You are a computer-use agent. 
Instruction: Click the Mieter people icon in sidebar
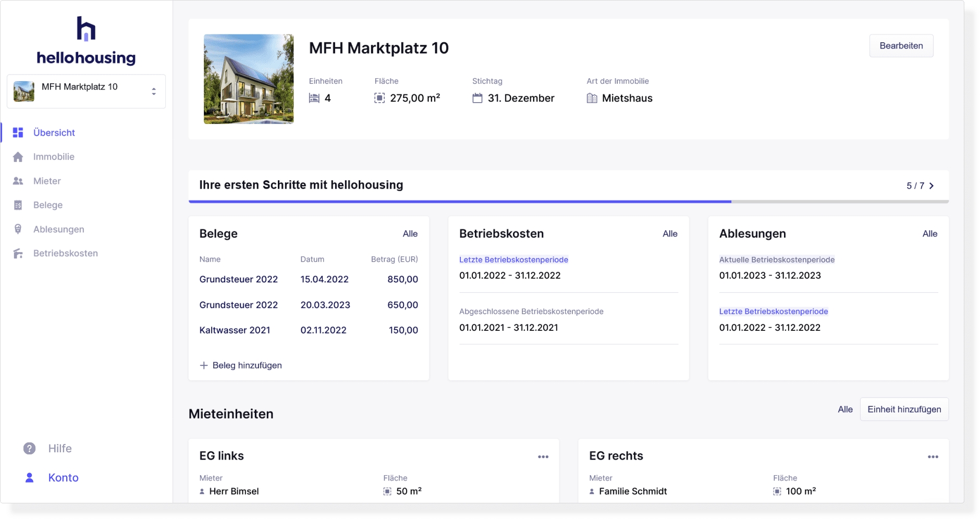(x=18, y=181)
